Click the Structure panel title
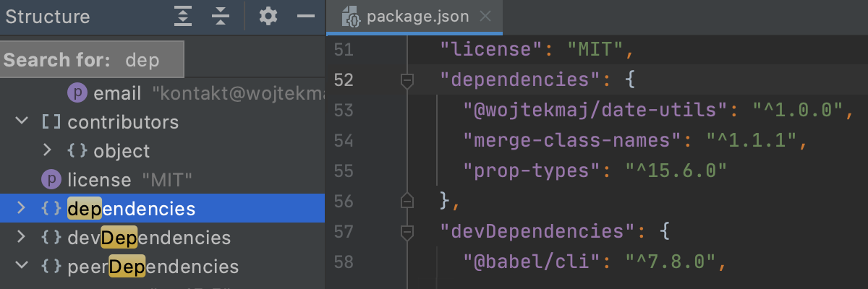 (48, 17)
